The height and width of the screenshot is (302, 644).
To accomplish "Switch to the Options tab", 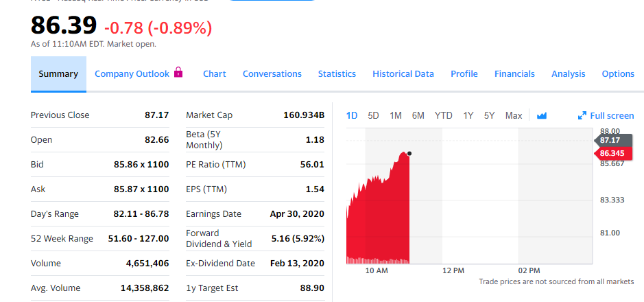I will click(618, 74).
